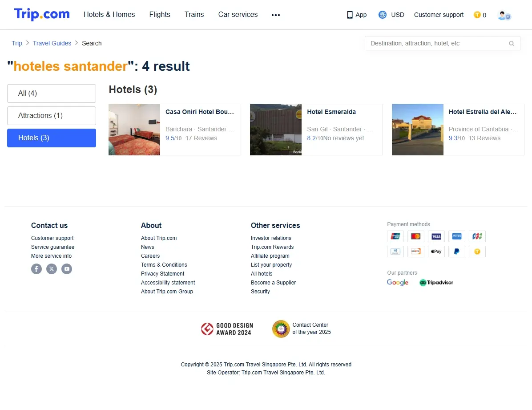
Task: Click Customer support in the header
Action: click(439, 15)
